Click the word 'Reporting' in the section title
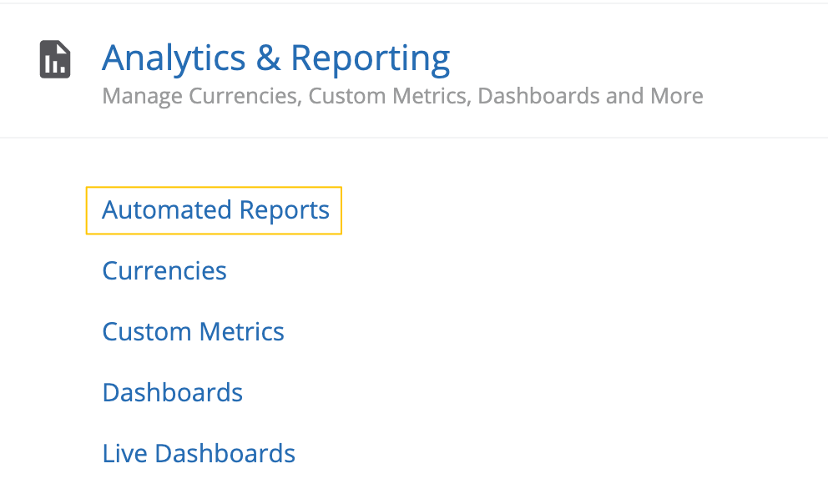The width and height of the screenshot is (828, 504). pyautogui.click(x=370, y=58)
